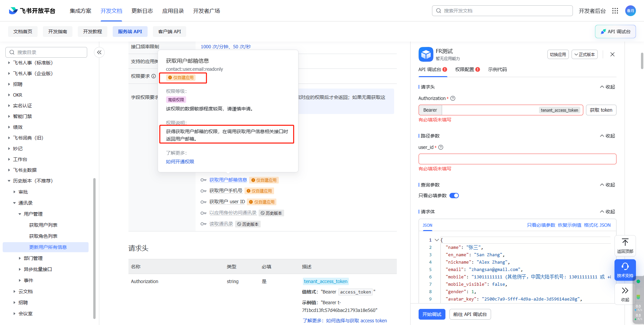The height and width of the screenshot is (325, 644).
Task: Toggle the 只看必填参数 switch
Action: tap(454, 196)
